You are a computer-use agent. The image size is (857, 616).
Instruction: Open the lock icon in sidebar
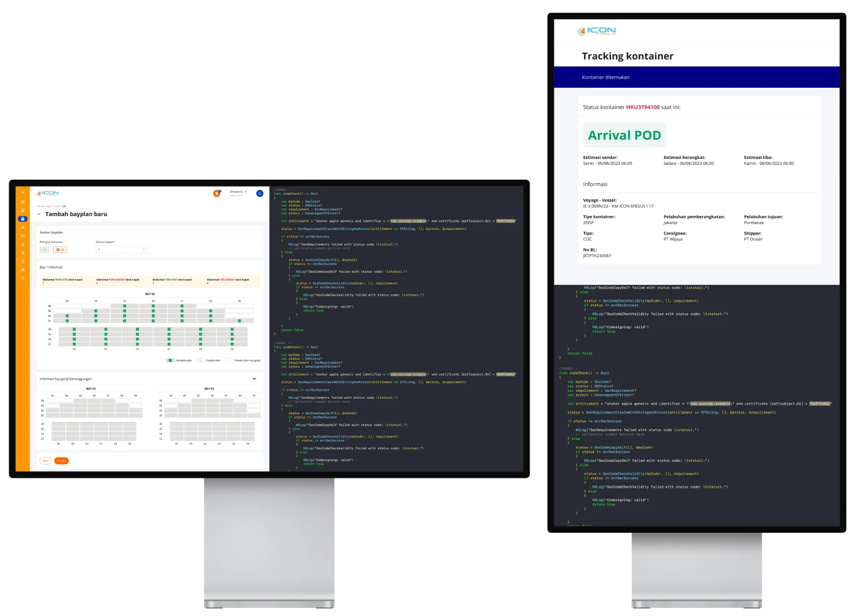(23, 261)
